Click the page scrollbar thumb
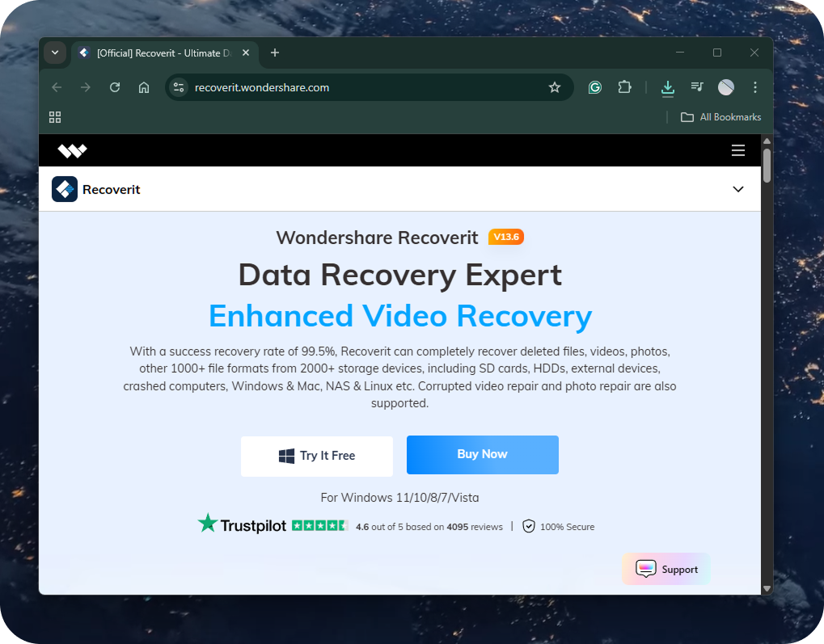This screenshot has width=824, height=644. (x=767, y=166)
